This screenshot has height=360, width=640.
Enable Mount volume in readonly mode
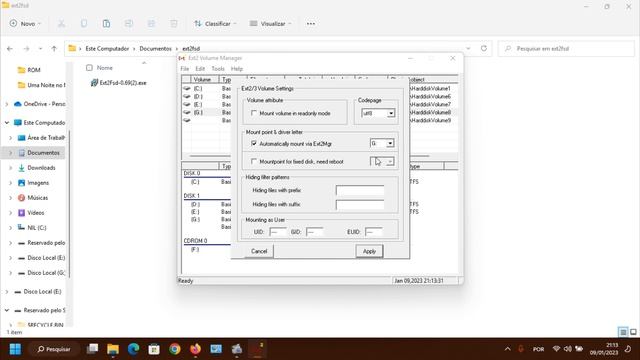coord(254,113)
